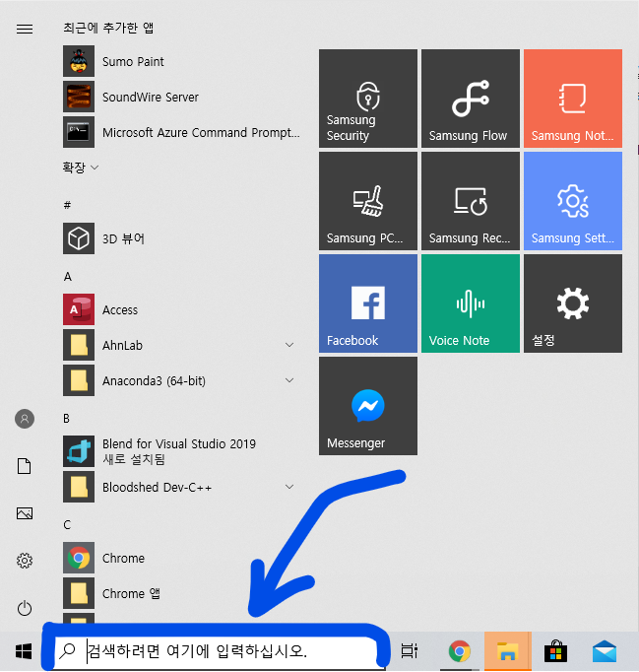The image size is (639, 672).
Task: Click the search magnifier icon
Action: [x=67, y=651]
